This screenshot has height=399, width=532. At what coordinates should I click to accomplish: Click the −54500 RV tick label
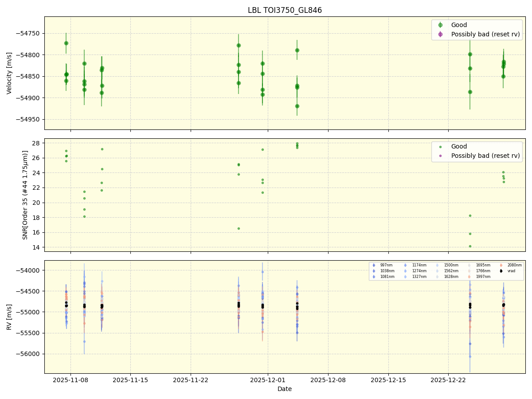(x=28, y=291)
